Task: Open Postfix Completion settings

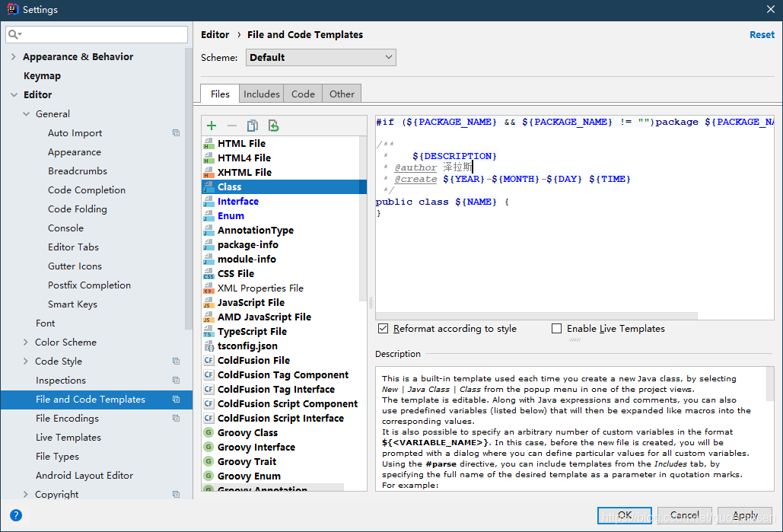Action: [89, 285]
